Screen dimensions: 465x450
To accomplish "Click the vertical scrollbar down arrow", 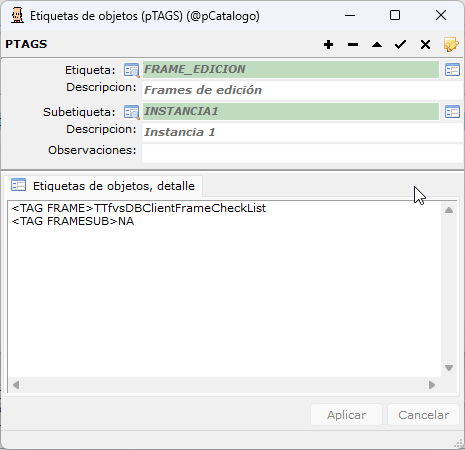I will click(x=449, y=368).
